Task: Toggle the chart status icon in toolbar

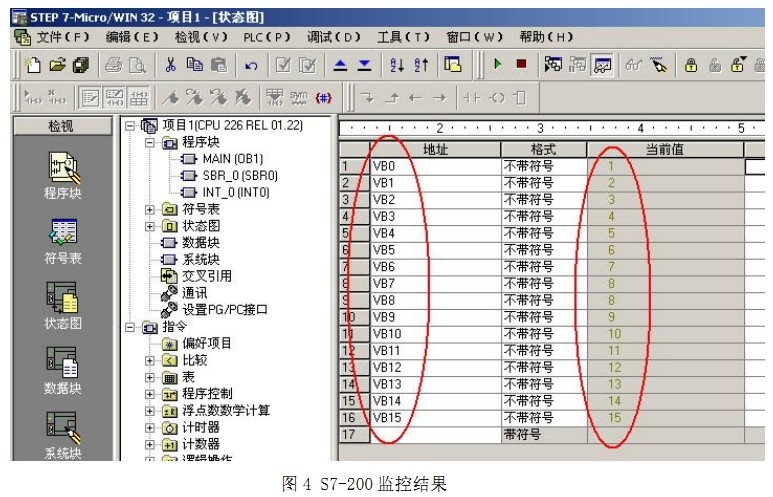Action: [602, 65]
